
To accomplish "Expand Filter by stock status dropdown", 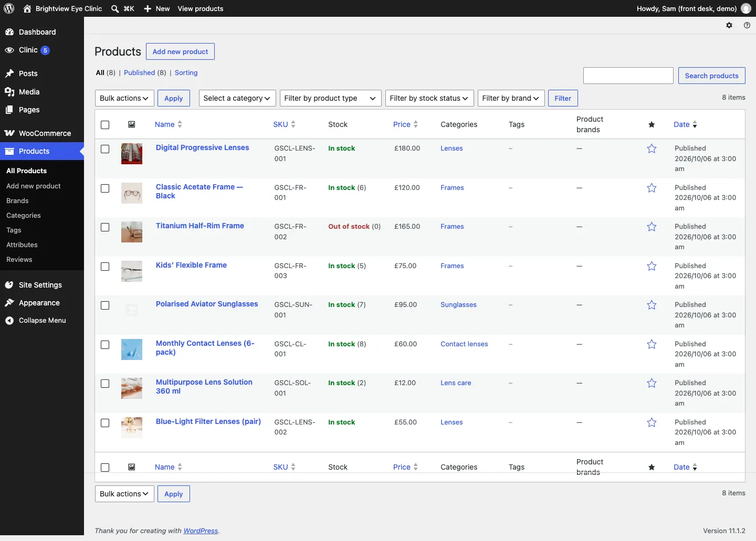I will pos(429,98).
